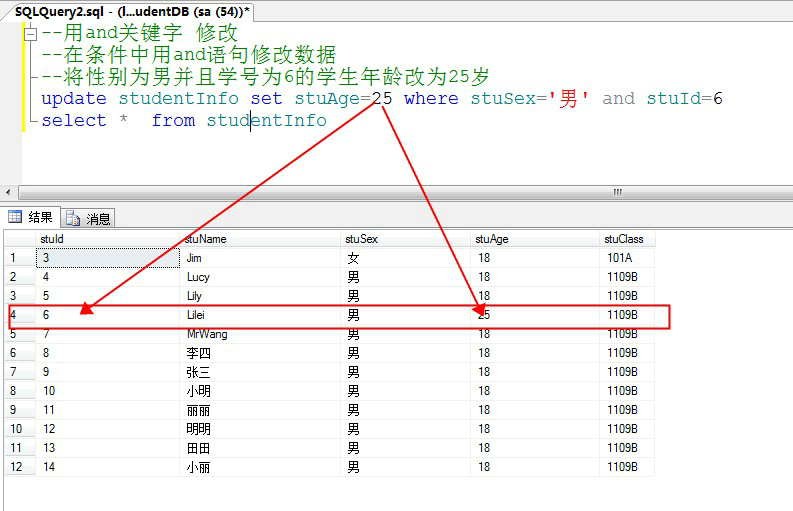Click the stuSex column header
This screenshot has width=793, height=511.
406,239
